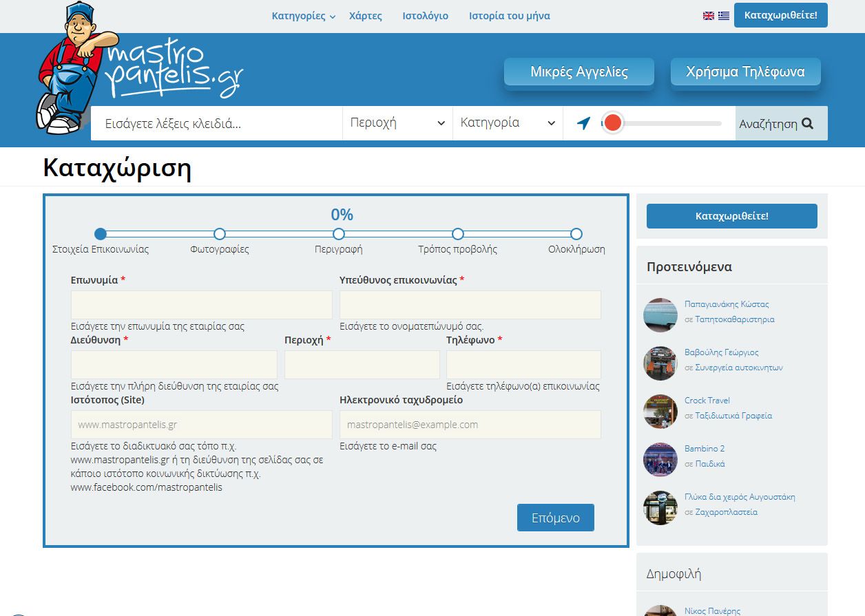
Task: Open the Bambino 2 thumbnail image
Action: 660,460
